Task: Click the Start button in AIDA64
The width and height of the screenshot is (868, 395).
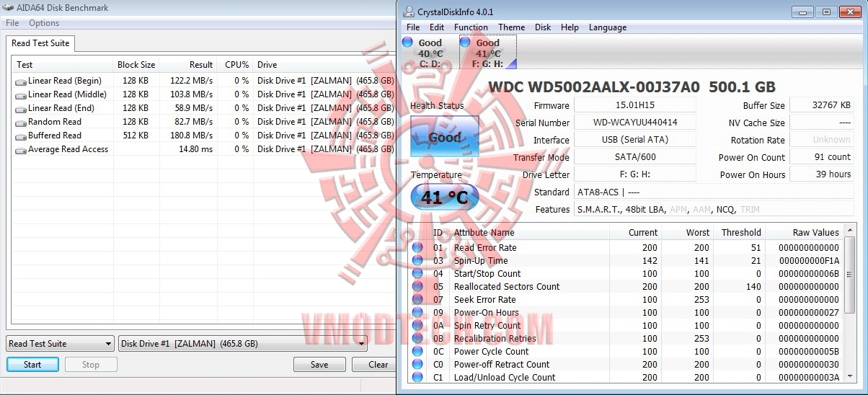Action: (32, 365)
